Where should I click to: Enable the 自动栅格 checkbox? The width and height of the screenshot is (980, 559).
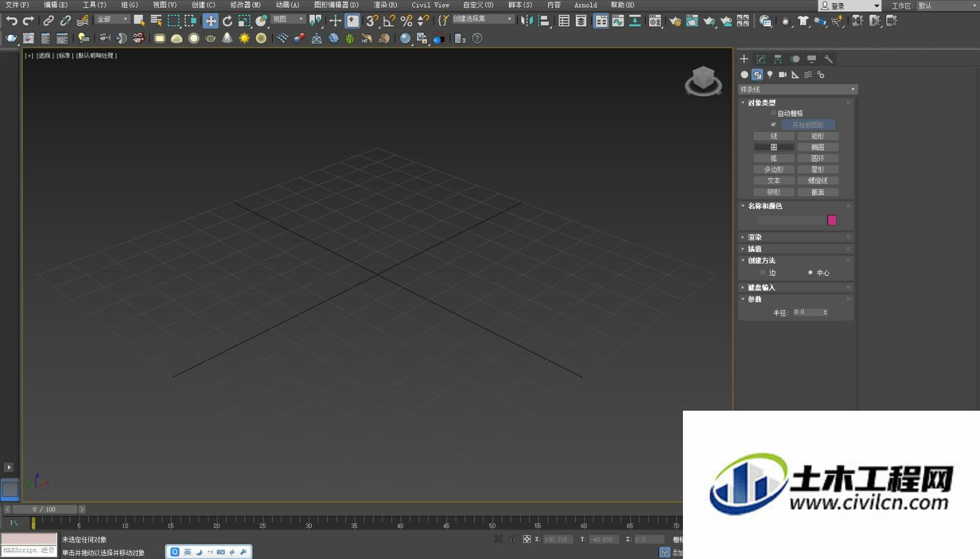[x=773, y=113]
